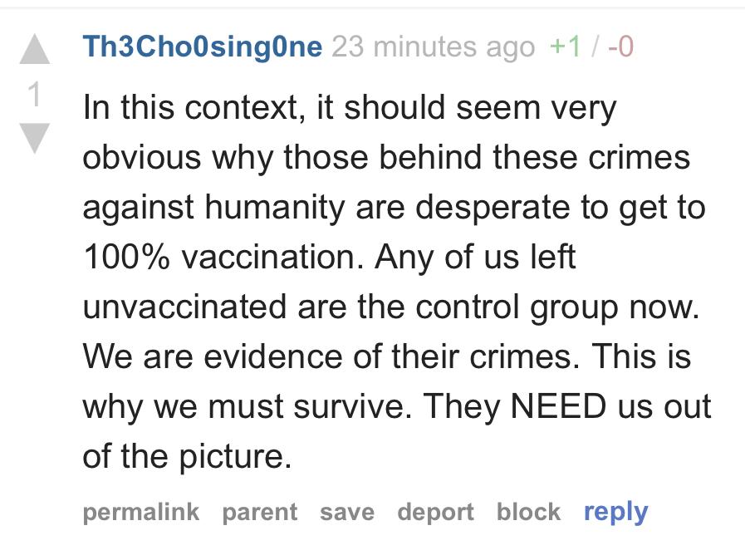Go to the parent comment
This screenshot has width=745, height=560.
click(260, 513)
